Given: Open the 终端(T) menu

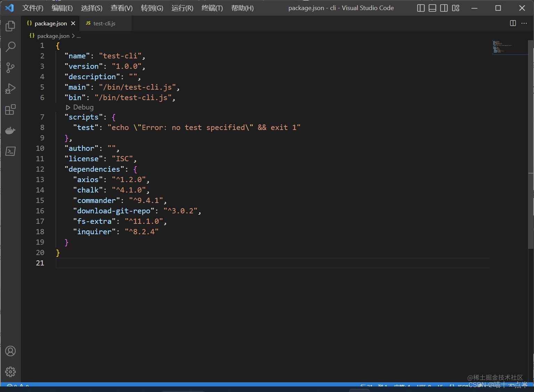Looking at the screenshot, I should 212,8.
